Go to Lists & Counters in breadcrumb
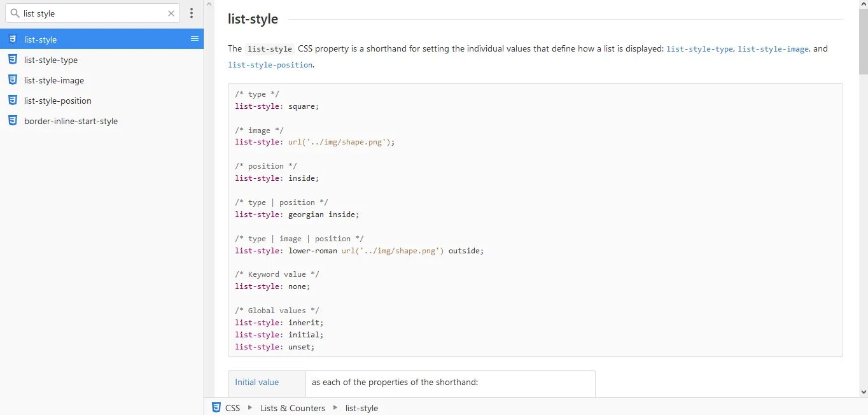This screenshot has width=868, height=415. [292, 408]
